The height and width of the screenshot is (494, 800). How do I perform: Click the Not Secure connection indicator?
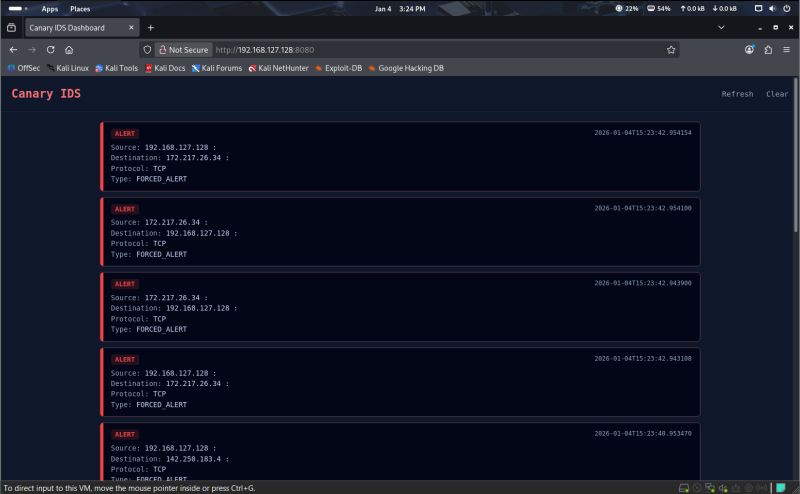(x=184, y=50)
